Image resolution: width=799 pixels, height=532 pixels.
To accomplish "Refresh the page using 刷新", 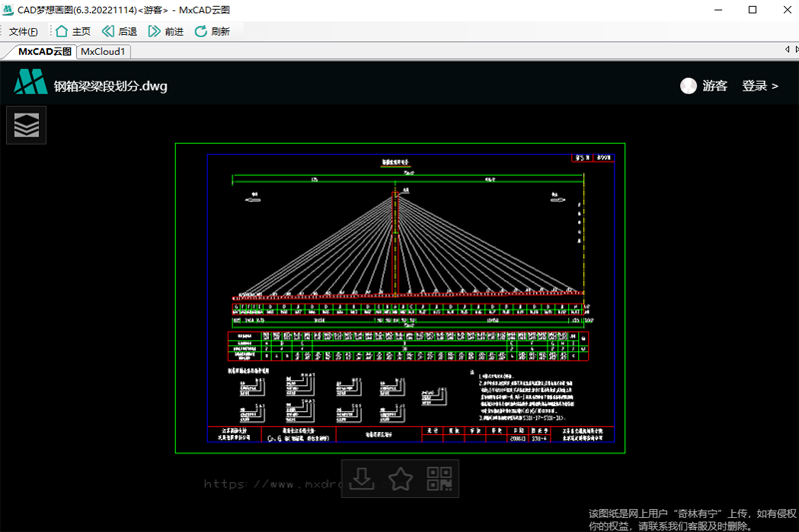I will (212, 31).
